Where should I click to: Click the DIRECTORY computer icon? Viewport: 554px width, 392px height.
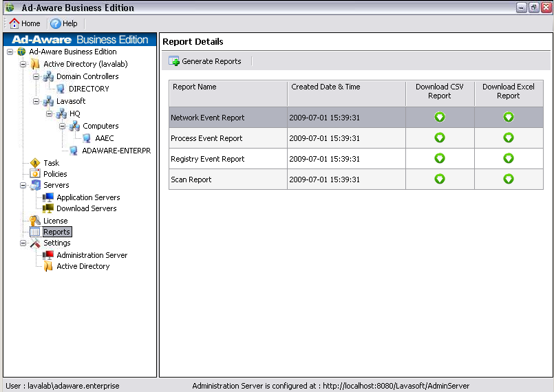point(61,89)
